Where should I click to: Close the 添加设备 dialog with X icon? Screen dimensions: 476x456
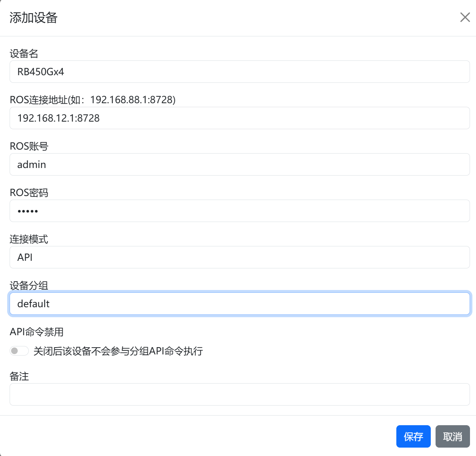coord(465,17)
